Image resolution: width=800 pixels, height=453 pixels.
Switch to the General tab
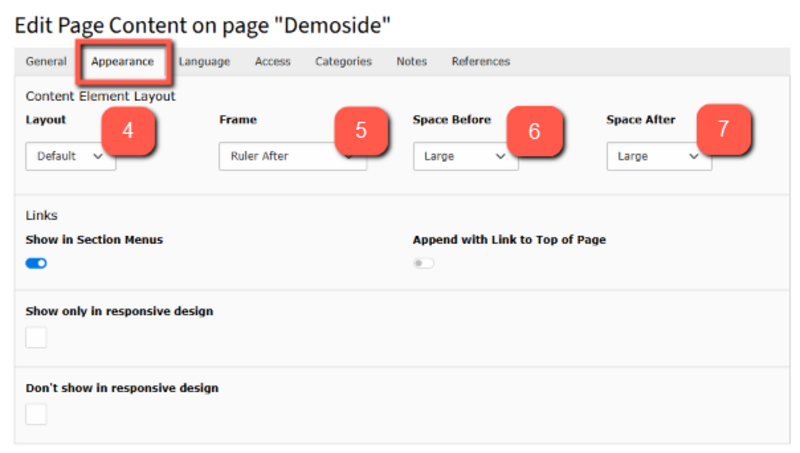coord(46,61)
